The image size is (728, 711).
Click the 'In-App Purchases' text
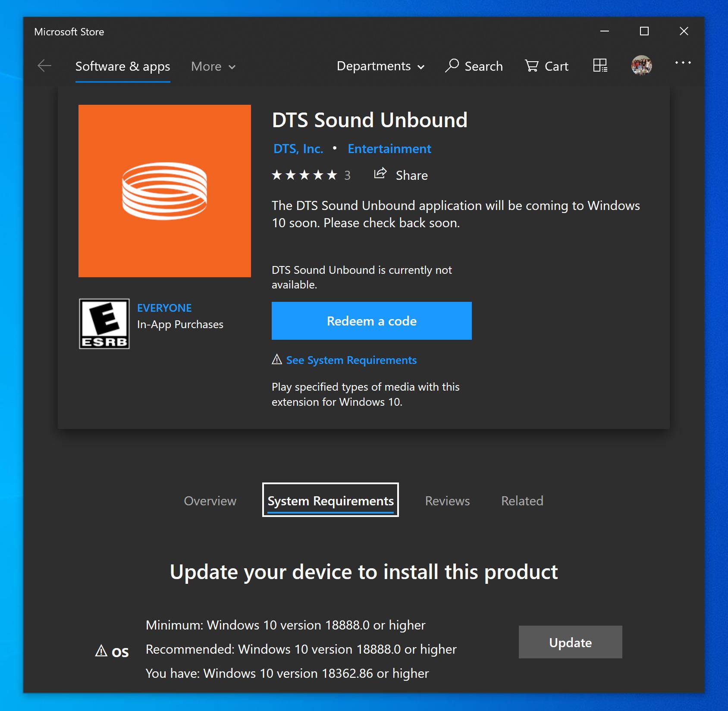180,324
